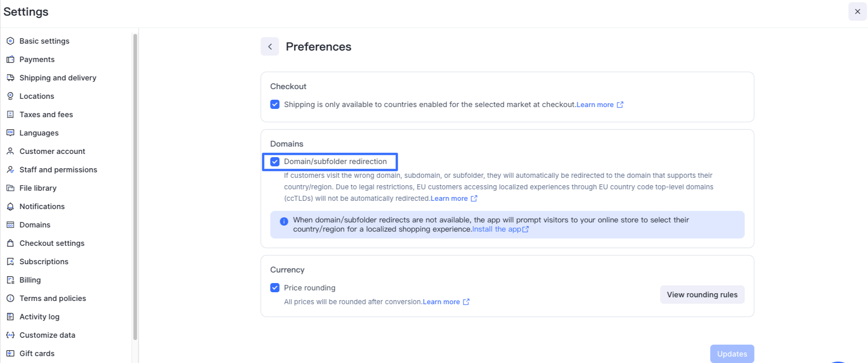868x363 pixels.
Task: Go back using the Preferences chevron
Action: [270, 46]
